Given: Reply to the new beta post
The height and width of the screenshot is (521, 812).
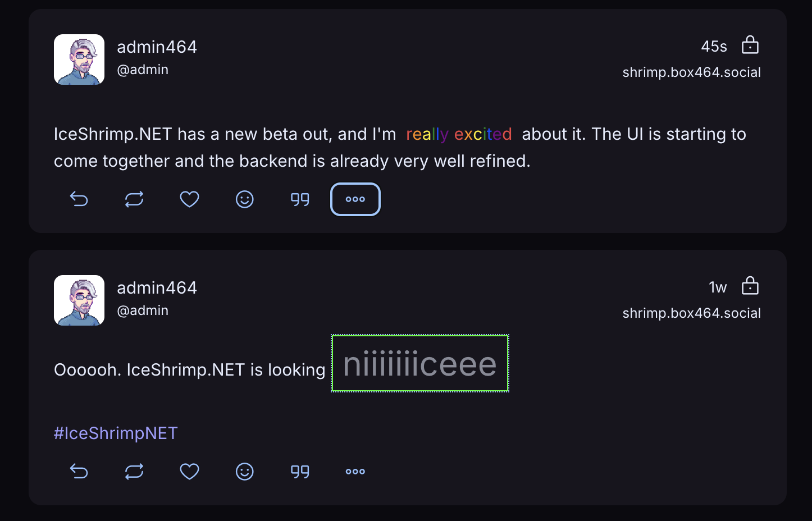Looking at the screenshot, I should [x=79, y=199].
